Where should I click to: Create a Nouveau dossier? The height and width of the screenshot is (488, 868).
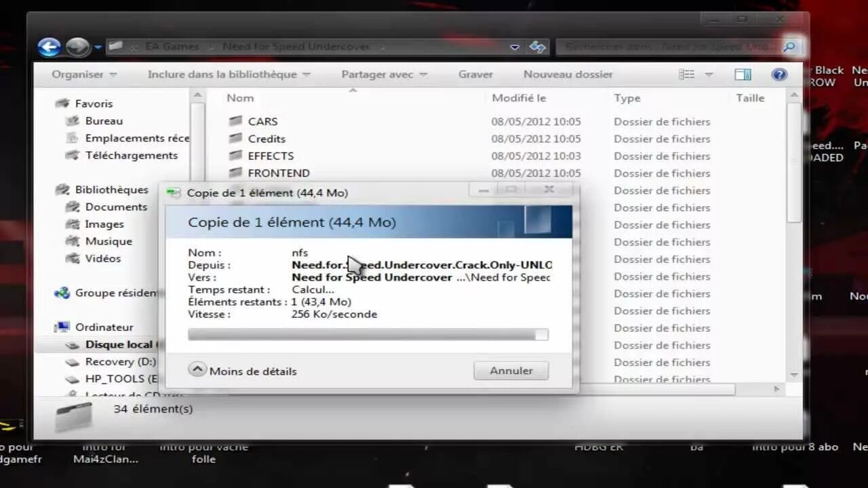point(568,75)
